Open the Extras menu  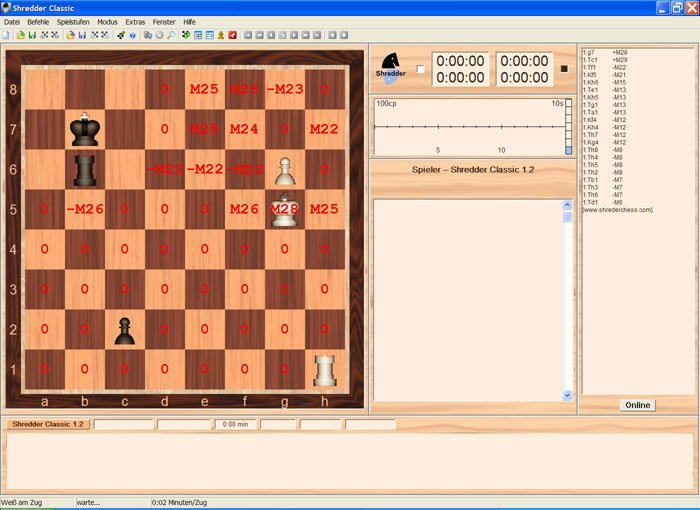point(135,22)
